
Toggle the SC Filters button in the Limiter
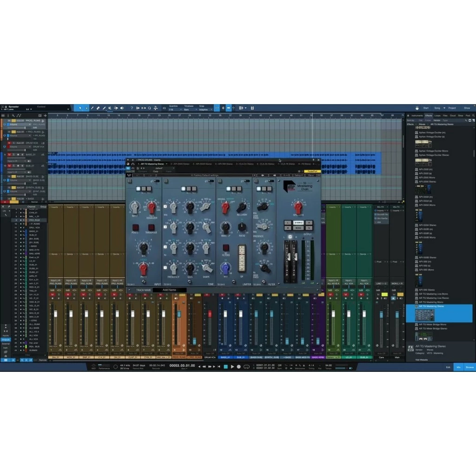coord(225,248)
